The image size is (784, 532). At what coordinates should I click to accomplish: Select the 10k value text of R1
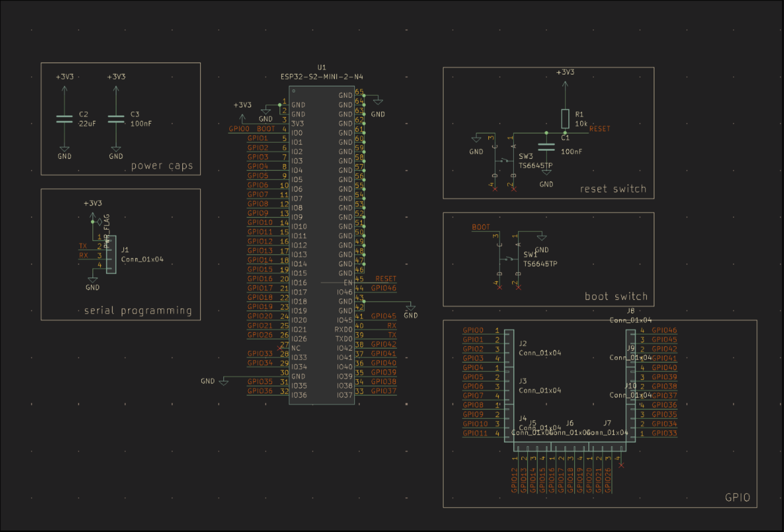tap(581, 124)
